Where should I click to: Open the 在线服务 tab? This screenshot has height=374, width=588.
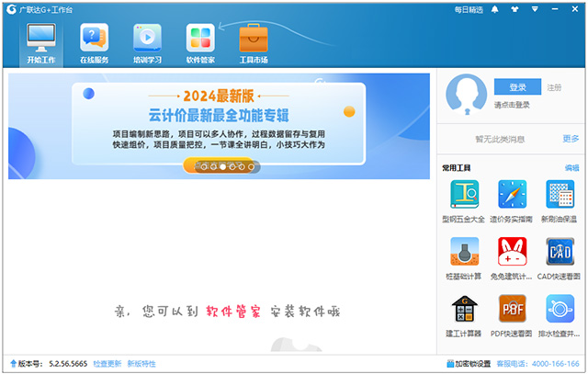(x=94, y=43)
